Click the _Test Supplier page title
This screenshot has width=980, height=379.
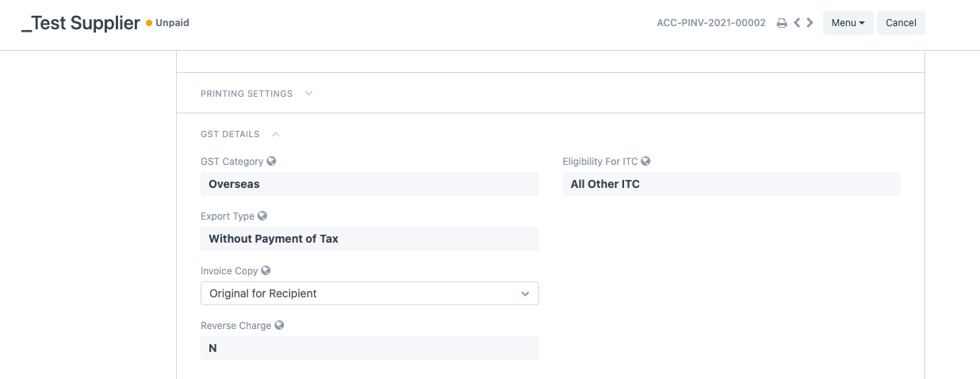(81, 23)
